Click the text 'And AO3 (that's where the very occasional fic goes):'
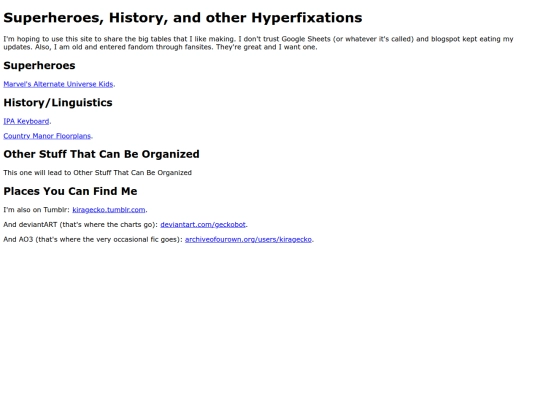 93,239
